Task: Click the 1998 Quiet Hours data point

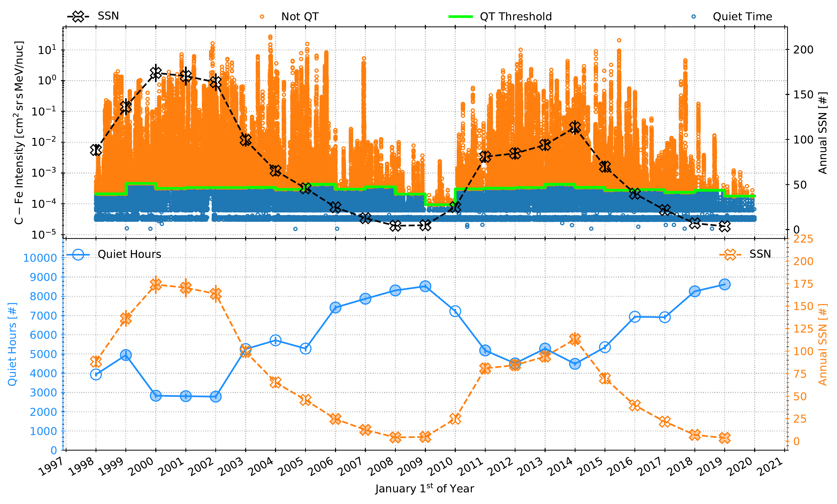Action: [96, 374]
